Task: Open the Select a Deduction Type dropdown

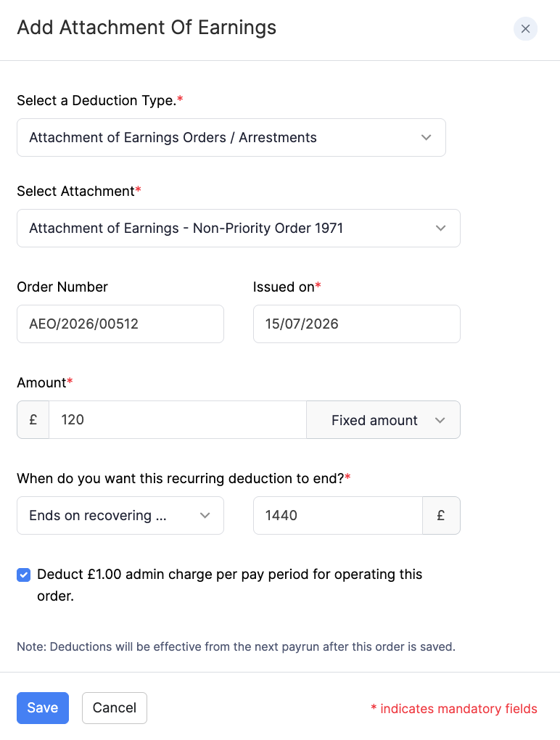Action: [x=231, y=137]
